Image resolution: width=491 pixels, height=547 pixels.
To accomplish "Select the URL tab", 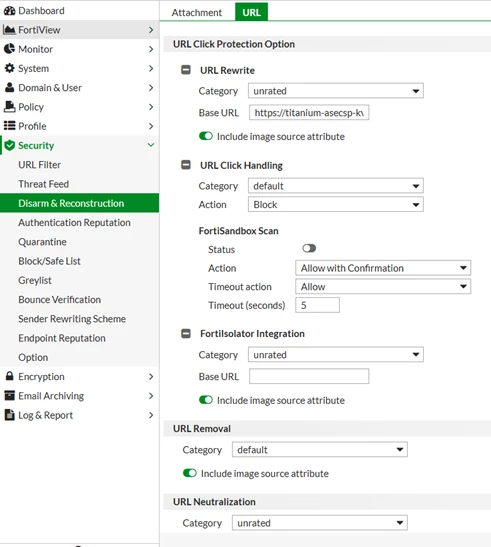I will 251,12.
